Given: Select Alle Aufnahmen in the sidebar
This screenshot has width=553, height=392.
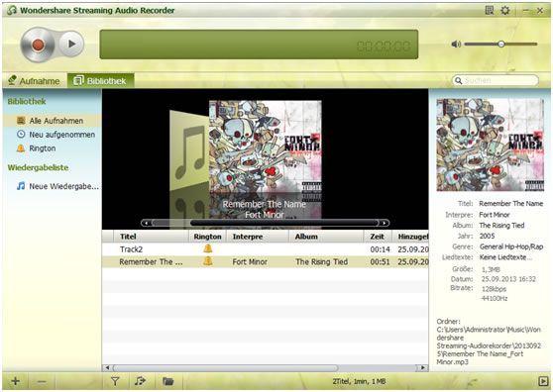Looking at the screenshot, I should tap(52, 121).
